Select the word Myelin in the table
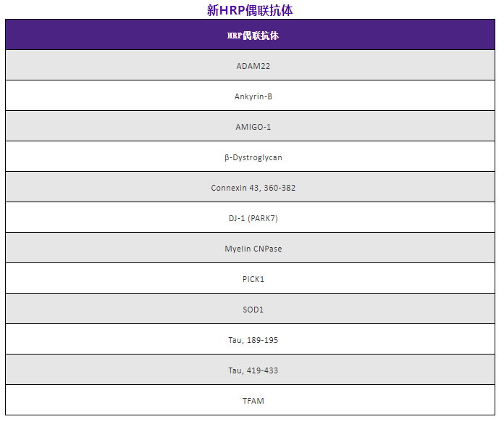 (x=237, y=249)
